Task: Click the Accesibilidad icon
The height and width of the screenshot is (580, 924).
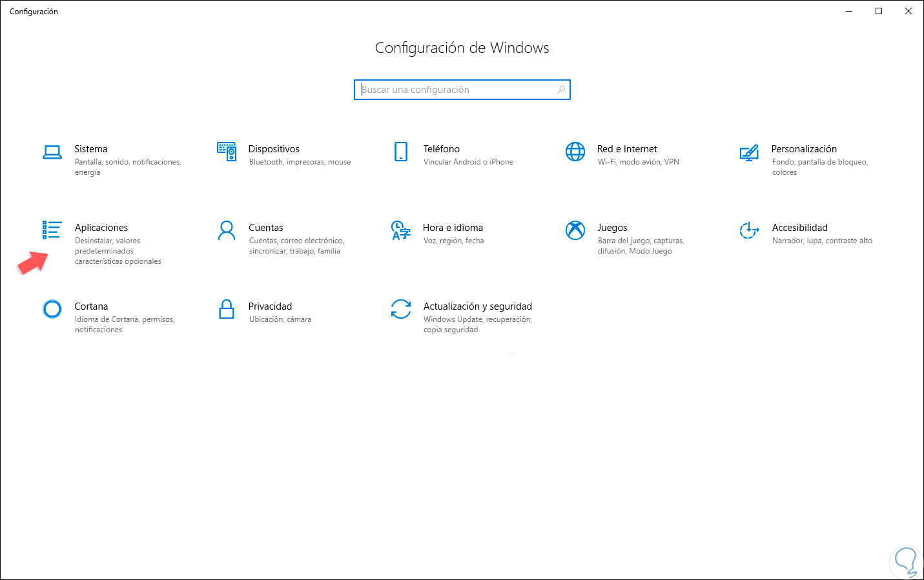Action: [749, 230]
